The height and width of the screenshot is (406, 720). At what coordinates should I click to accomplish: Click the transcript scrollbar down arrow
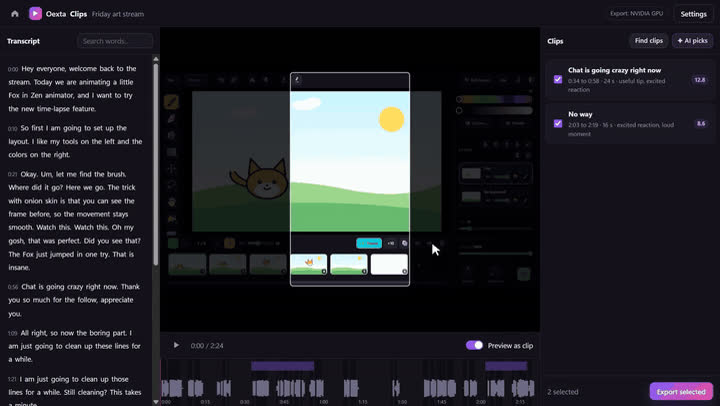pyautogui.click(x=156, y=401)
